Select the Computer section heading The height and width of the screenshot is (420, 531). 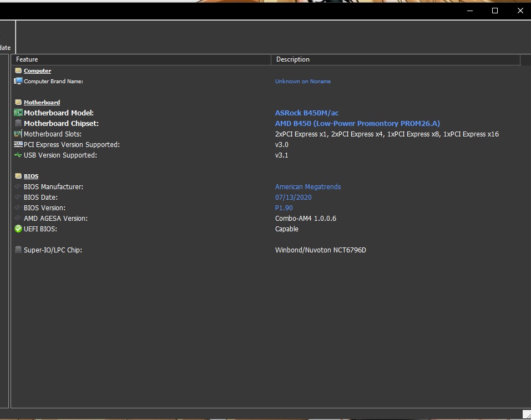click(x=37, y=71)
